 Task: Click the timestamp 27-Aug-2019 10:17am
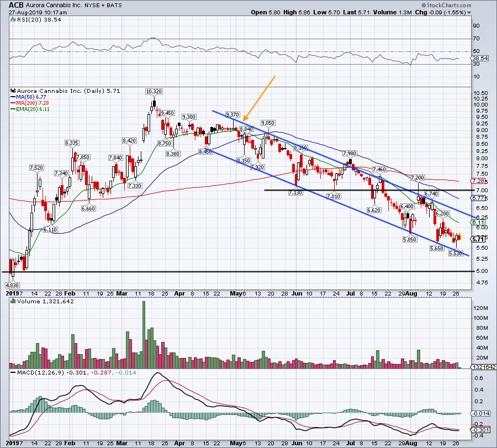(x=38, y=13)
